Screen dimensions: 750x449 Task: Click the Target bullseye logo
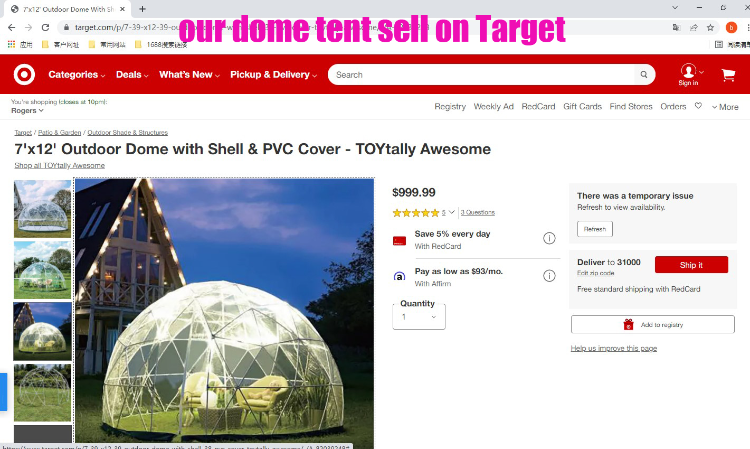24,75
